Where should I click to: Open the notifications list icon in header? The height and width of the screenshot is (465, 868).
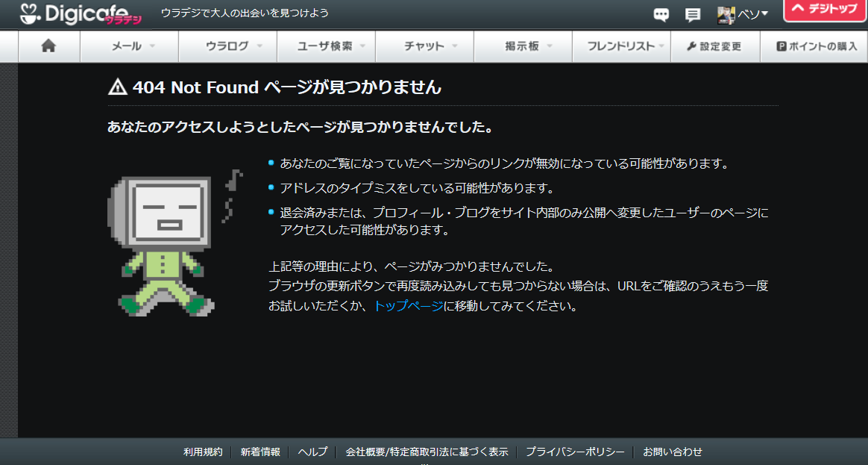(693, 14)
